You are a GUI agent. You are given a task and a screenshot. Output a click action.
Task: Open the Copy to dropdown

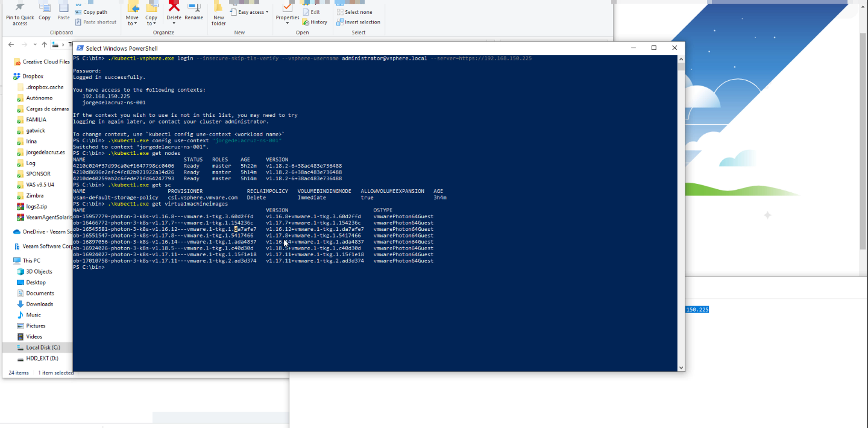[151, 20]
